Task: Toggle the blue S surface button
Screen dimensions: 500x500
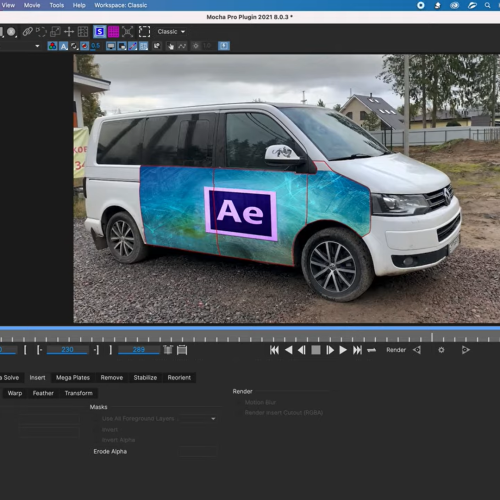Action: (x=99, y=32)
